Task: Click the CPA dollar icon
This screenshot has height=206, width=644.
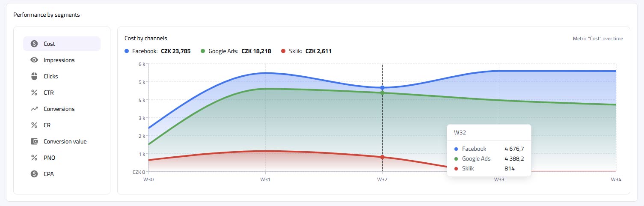Action: [34, 174]
